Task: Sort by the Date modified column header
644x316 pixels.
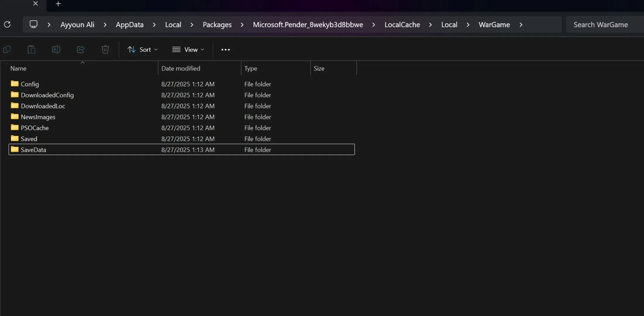Action: 200,68
